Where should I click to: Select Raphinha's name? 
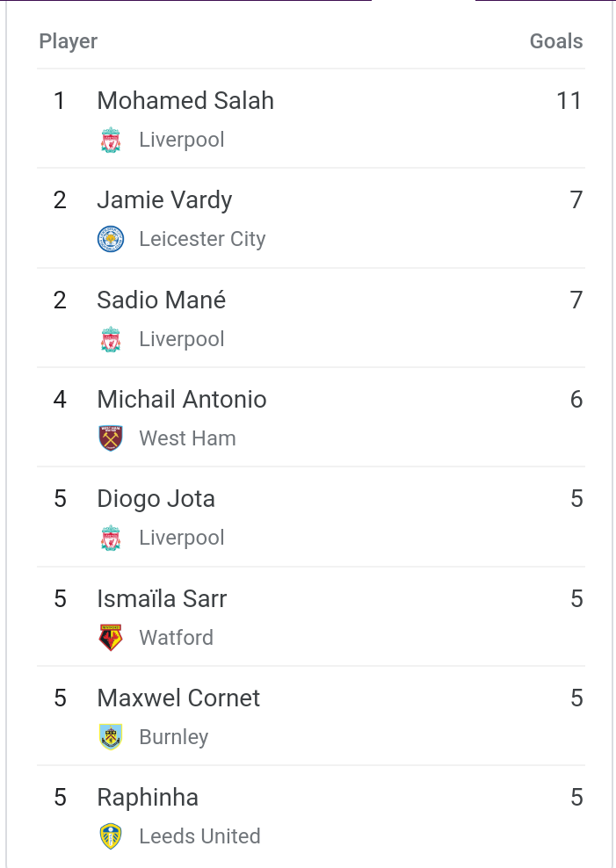tap(148, 798)
